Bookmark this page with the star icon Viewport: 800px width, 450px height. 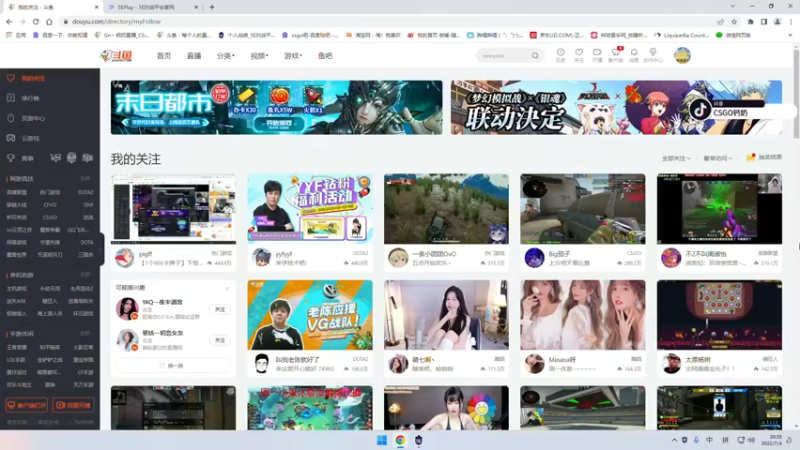coord(734,21)
